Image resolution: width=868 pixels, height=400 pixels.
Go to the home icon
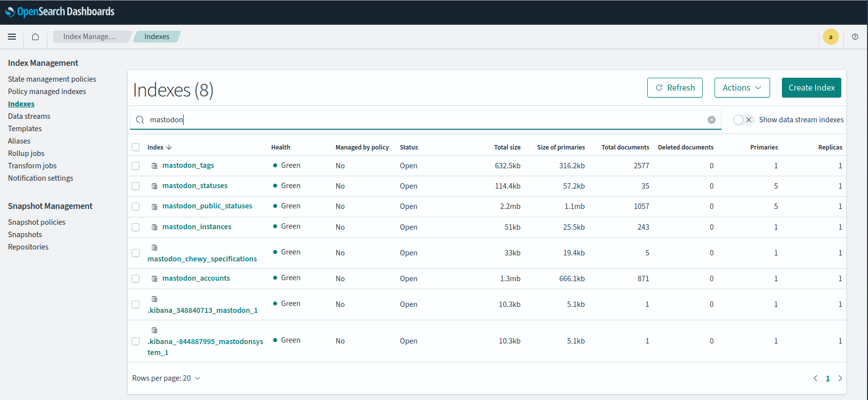[x=36, y=37]
